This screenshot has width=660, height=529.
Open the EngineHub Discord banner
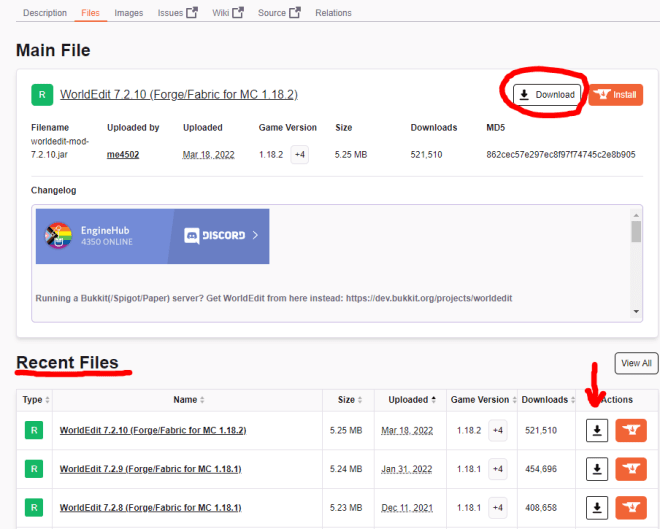[x=152, y=237]
